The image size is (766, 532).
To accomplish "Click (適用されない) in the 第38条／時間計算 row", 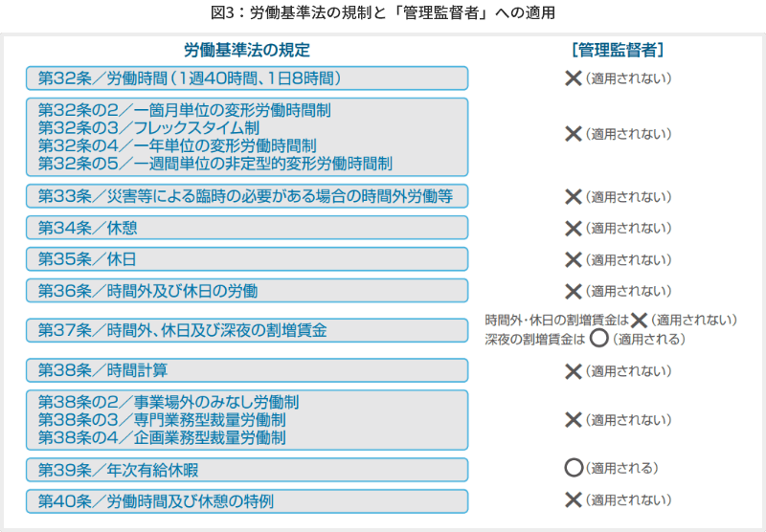I will 629,371.
